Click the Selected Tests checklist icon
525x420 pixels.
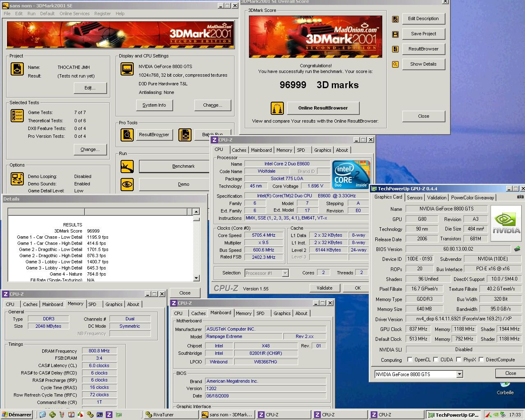point(17,116)
